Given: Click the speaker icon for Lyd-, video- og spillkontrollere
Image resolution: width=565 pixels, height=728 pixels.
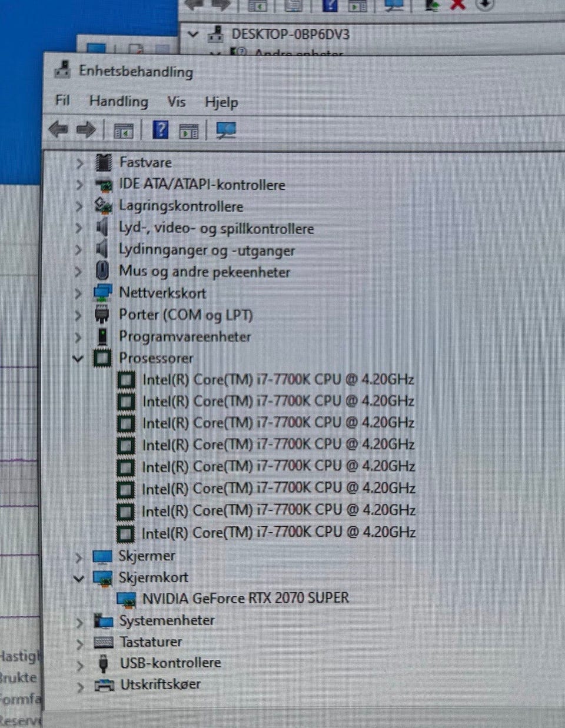Looking at the screenshot, I should click(x=103, y=228).
